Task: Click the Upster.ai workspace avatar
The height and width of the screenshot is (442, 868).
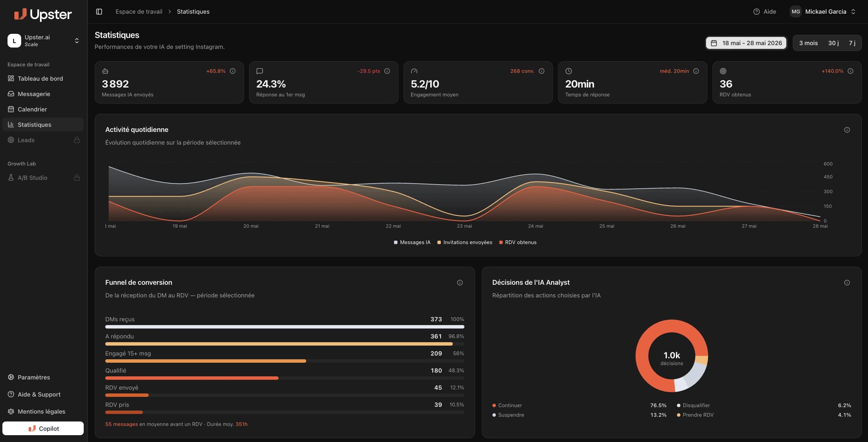Action: [14, 41]
